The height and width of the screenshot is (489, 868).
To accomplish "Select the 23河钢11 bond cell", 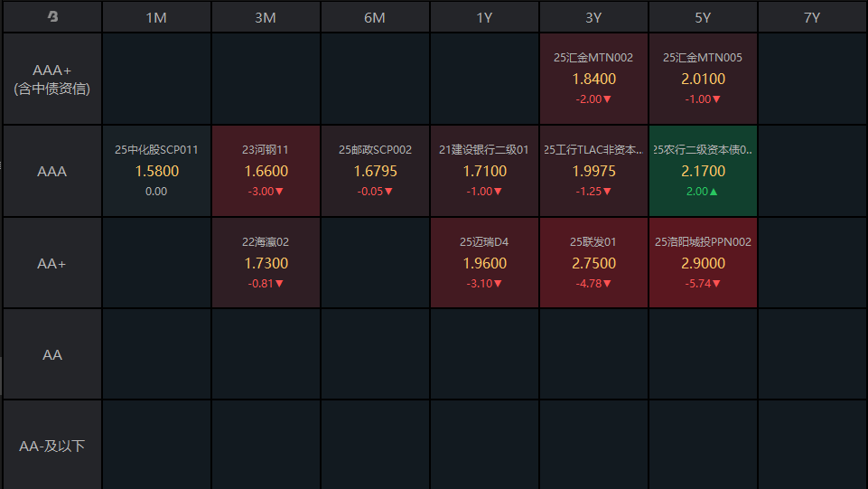I will point(266,171).
